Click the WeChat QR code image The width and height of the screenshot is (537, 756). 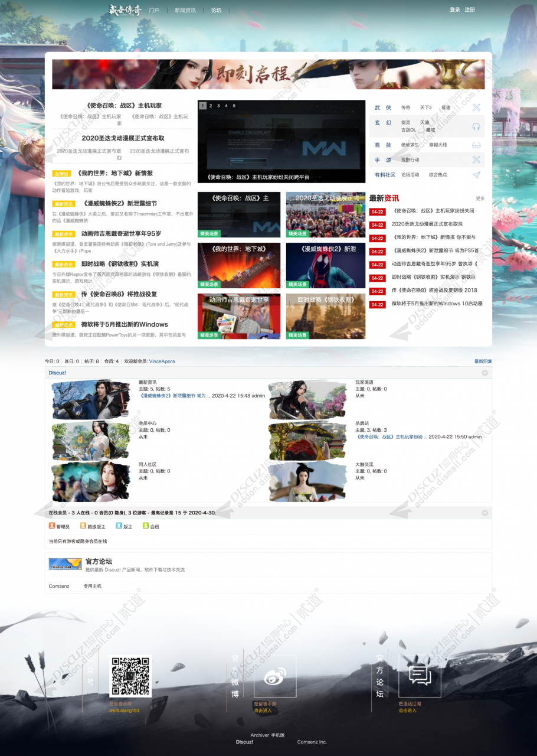click(x=130, y=676)
